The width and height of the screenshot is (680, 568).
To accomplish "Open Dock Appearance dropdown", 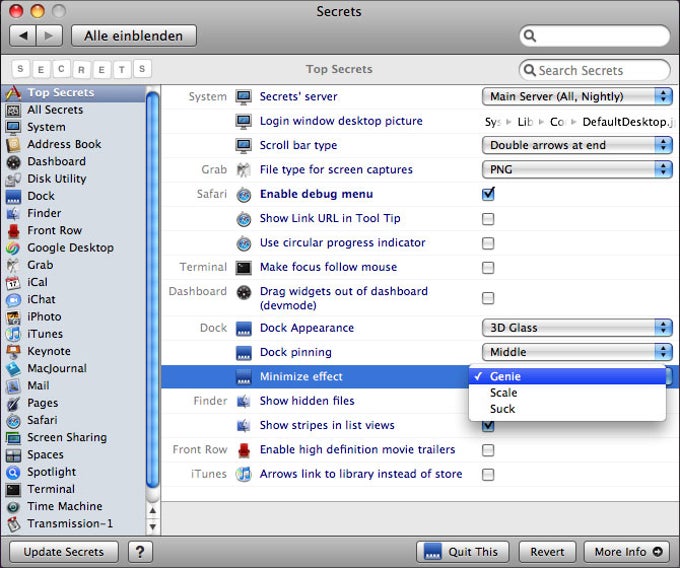I will [577, 327].
